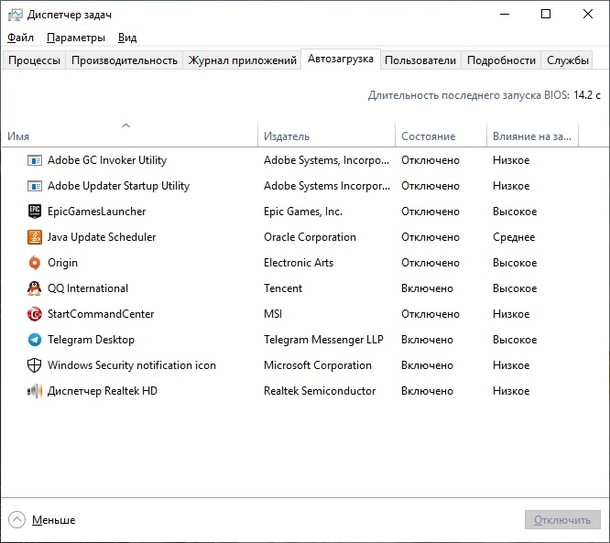610x543 pixels.
Task: Select the Диспетчер Realtek HD name text
Action: point(102,391)
